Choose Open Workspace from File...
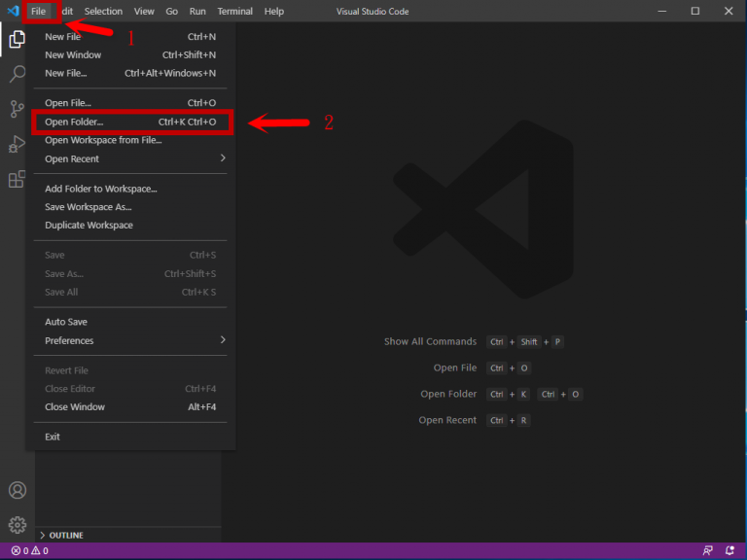 pyautogui.click(x=130, y=140)
